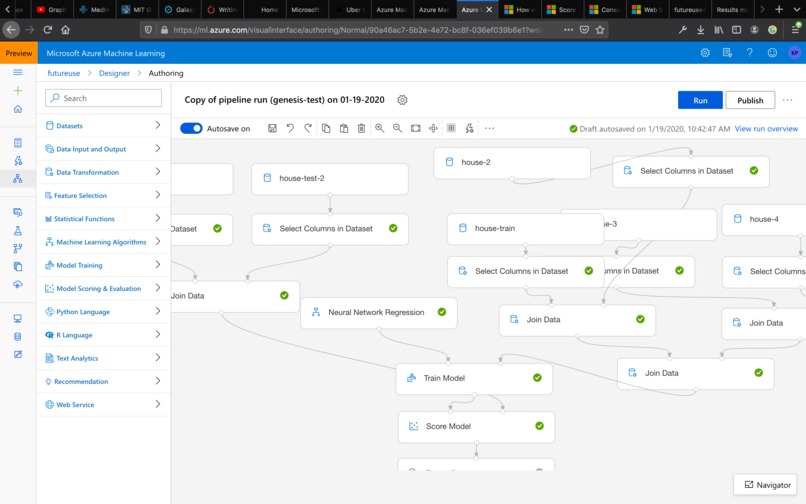Viewport: 806px width, 504px height.
Task: Click the help question mark icon
Action: 749,52
